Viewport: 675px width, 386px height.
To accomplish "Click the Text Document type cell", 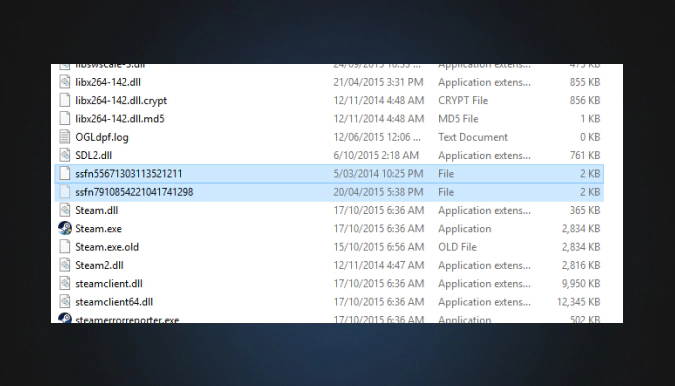I will tap(473, 137).
